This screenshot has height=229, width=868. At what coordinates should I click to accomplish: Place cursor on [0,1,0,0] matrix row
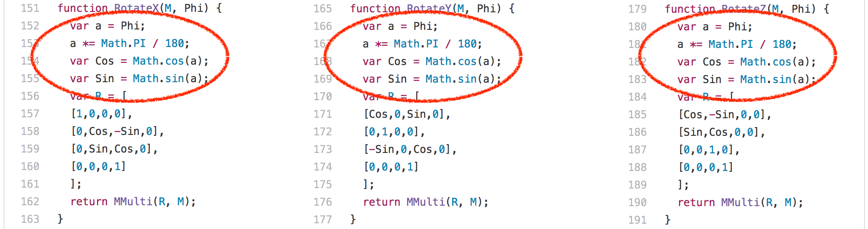394,132
